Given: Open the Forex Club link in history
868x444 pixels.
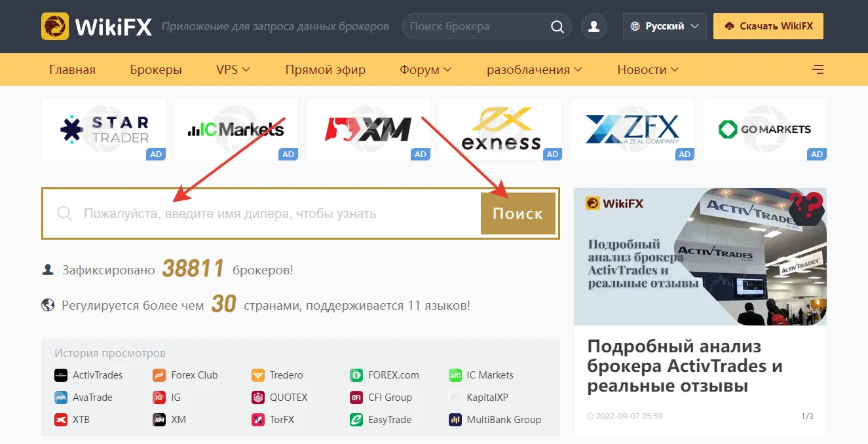Looking at the screenshot, I should [x=195, y=375].
